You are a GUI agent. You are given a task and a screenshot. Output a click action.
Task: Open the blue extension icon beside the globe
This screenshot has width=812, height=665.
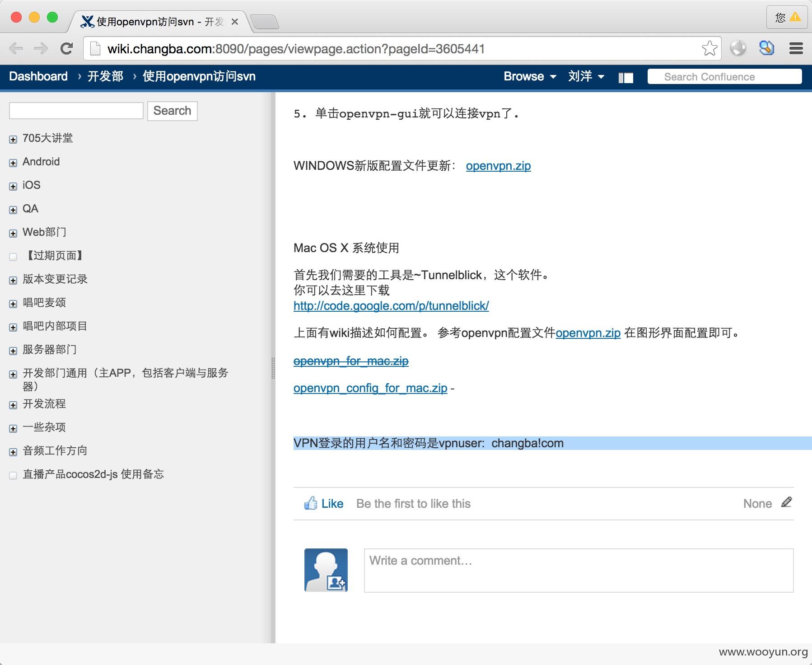pyautogui.click(x=767, y=48)
